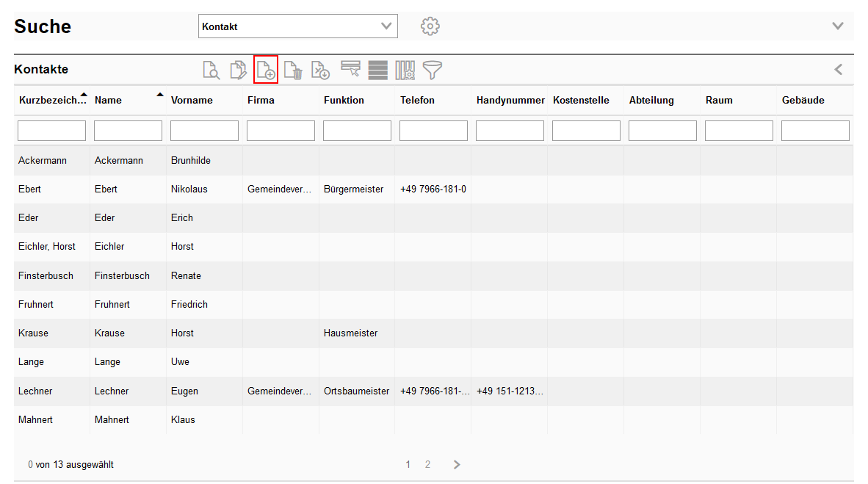Click the edit contact pencil icon

[239, 71]
